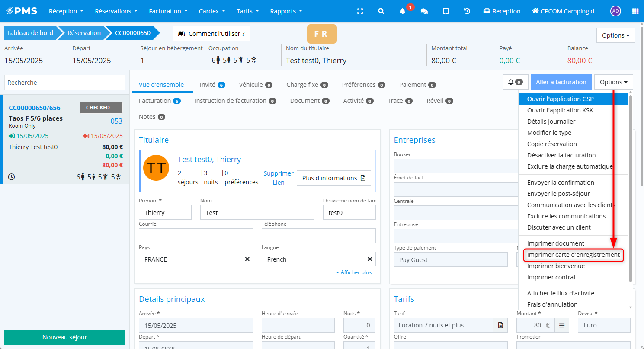The height and width of the screenshot is (349, 644).
Task: Expand the Réservations menu dropdown
Action: point(116,11)
